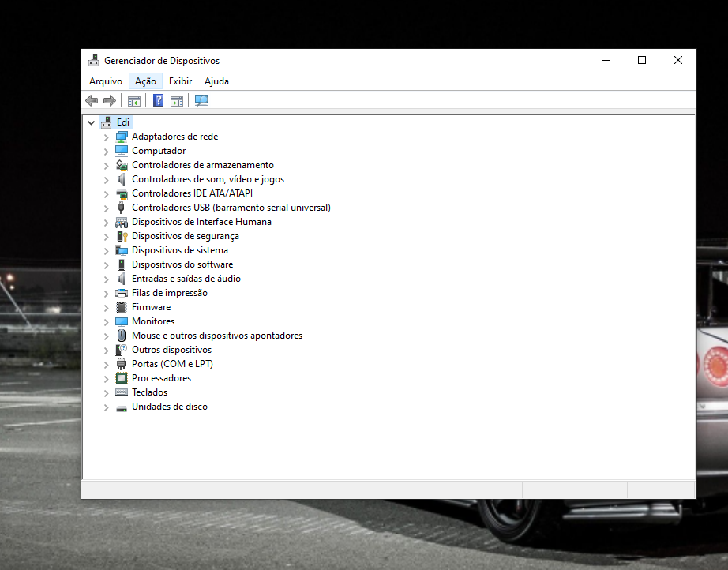Select the Portas (COM e LPT) label

coord(172,364)
